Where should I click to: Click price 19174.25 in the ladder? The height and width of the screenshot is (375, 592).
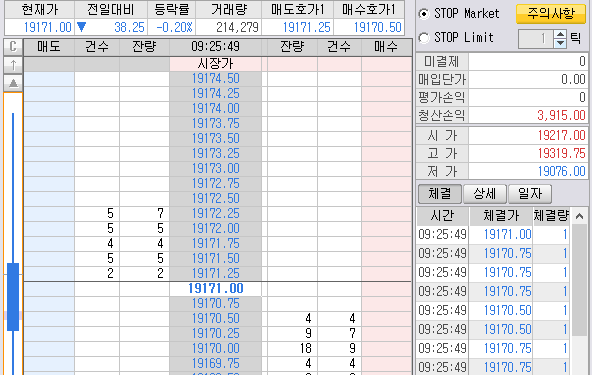tap(216, 94)
